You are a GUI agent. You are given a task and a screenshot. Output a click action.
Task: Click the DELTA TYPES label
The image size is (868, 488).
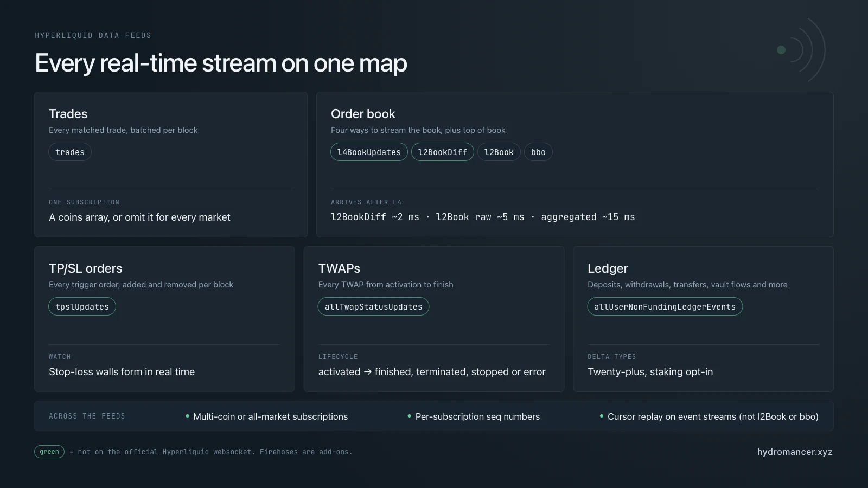612,357
